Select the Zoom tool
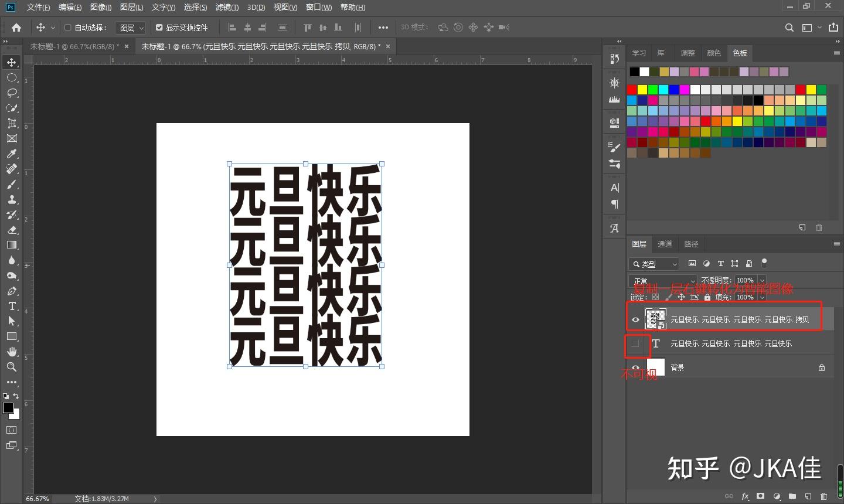 (12, 367)
